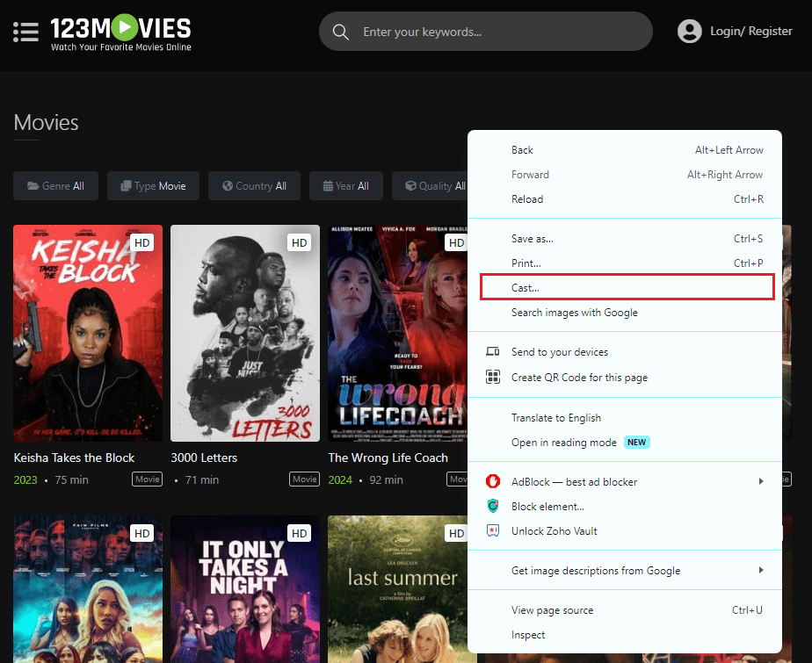This screenshot has width=812, height=663.
Task: Select Print... in the context menu
Action: tap(625, 263)
